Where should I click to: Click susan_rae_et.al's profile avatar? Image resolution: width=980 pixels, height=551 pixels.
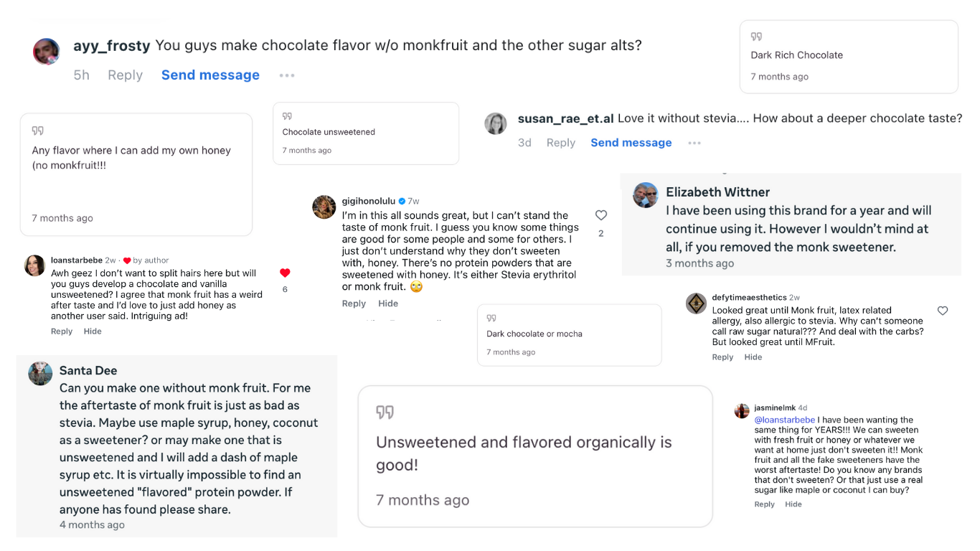[x=496, y=123]
